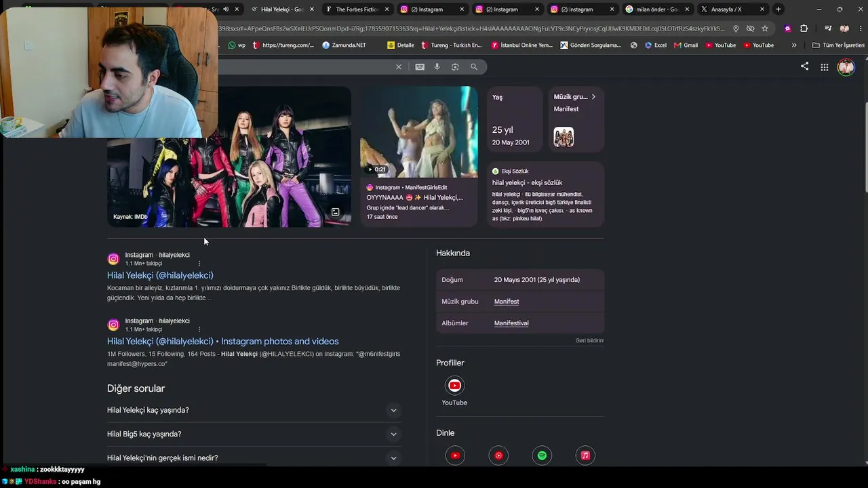
Task: Open the image icon on IMDb photo
Action: click(x=335, y=212)
